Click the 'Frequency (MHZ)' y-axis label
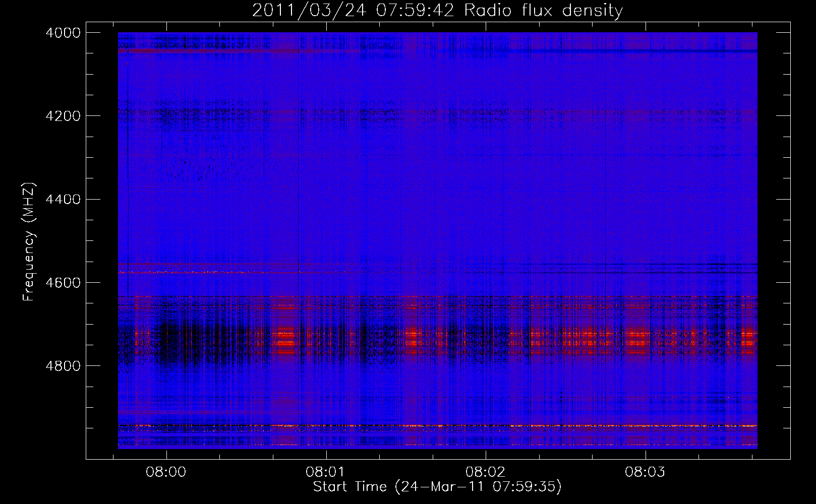 coord(29,242)
